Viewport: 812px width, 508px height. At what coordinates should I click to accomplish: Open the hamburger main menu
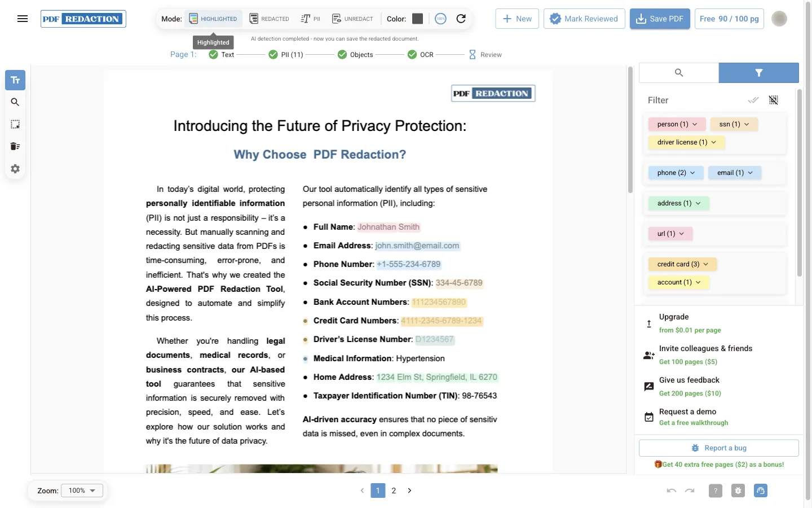23,19
